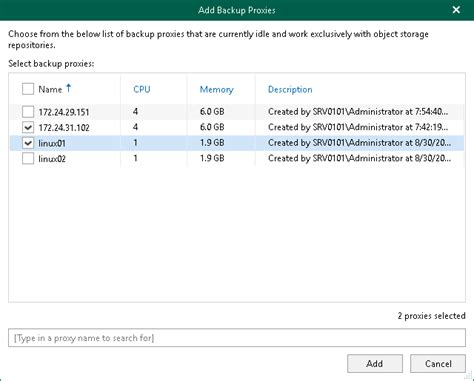474x381 pixels.
Task: Sort by the CPU column header
Action: (142, 89)
